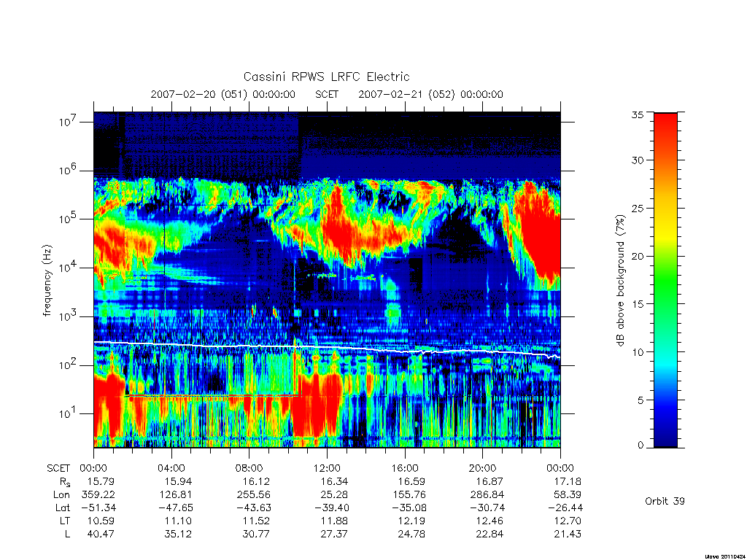Click L-shell value 24.78
The height and width of the screenshot is (560, 747).
tap(411, 534)
